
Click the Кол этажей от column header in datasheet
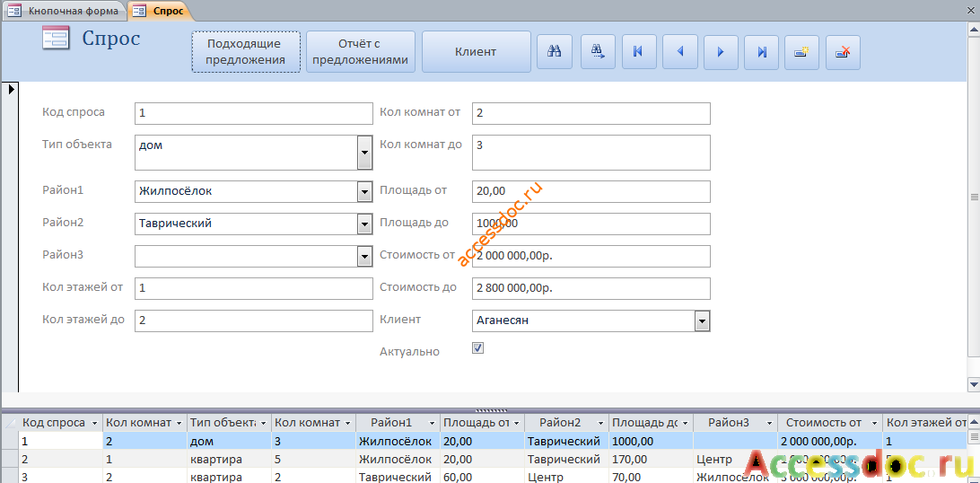[926, 423]
